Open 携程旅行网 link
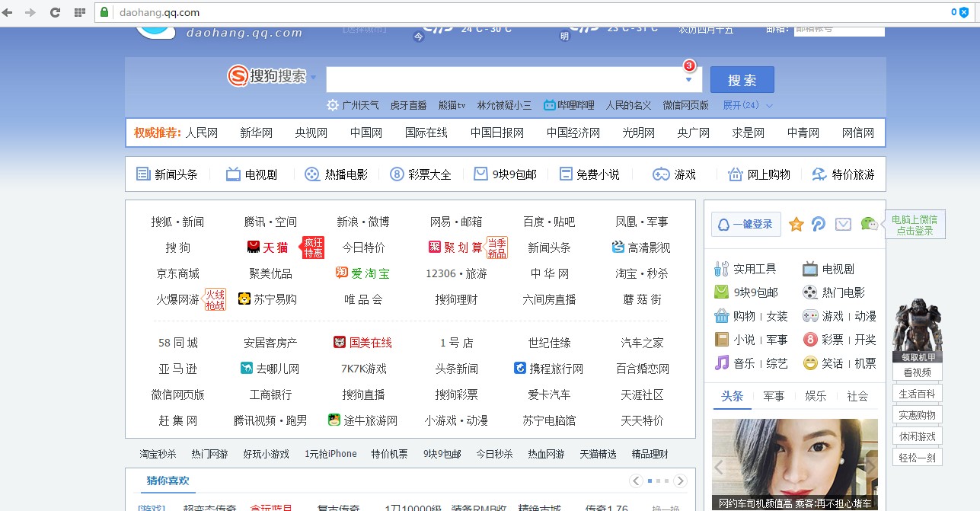This screenshot has width=980, height=511. tap(549, 369)
